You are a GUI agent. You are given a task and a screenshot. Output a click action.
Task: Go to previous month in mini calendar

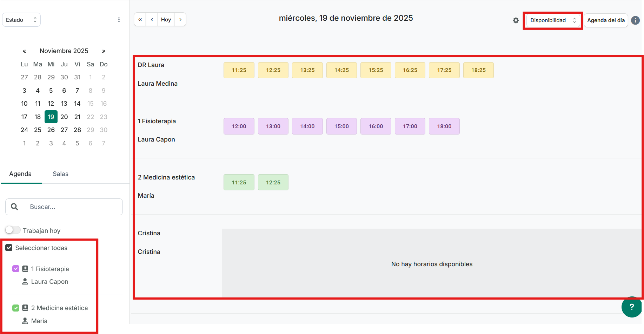[24, 51]
